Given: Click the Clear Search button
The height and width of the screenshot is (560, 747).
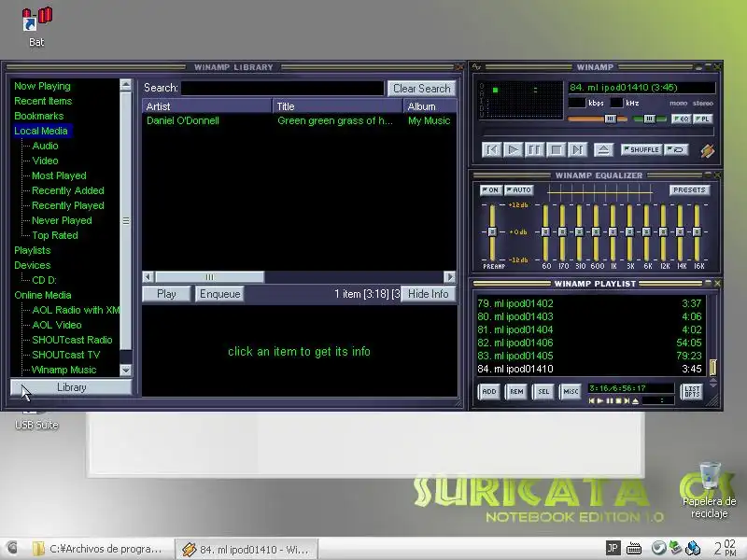Looking at the screenshot, I should point(422,89).
